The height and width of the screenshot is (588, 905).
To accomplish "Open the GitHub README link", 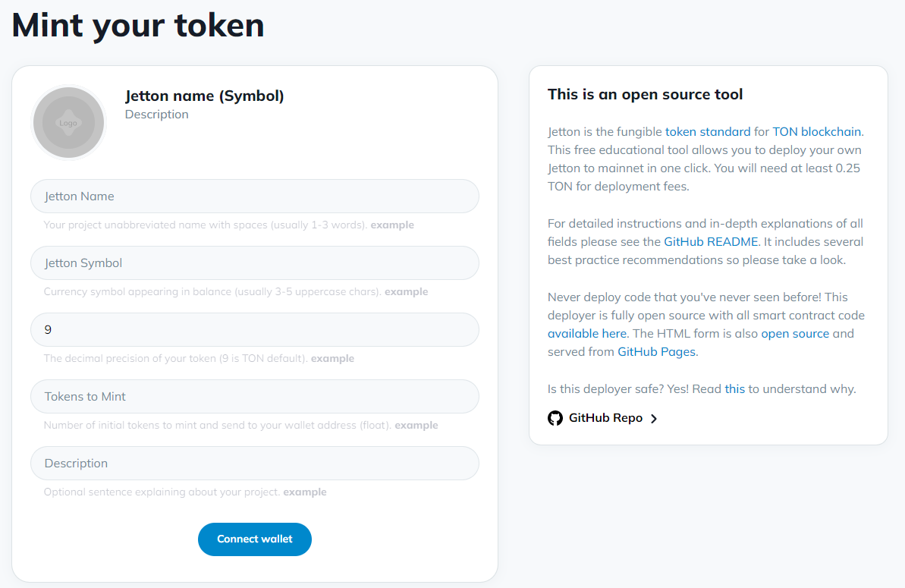I will tap(712, 241).
